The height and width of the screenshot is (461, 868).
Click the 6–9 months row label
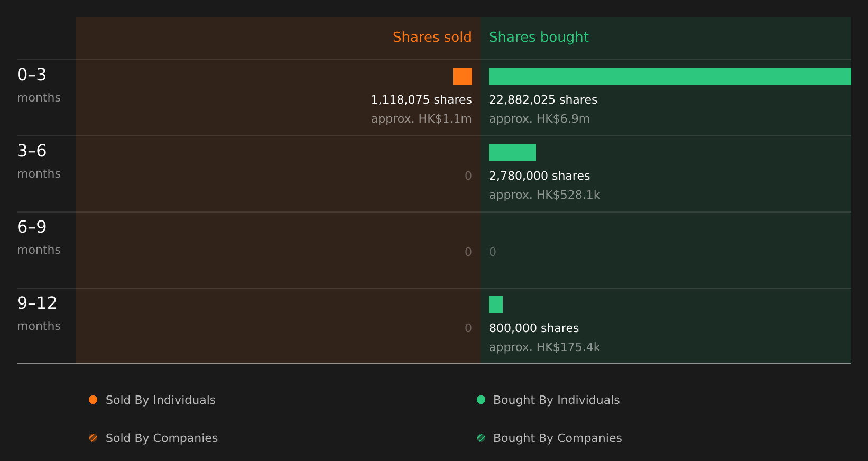[x=39, y=237]
